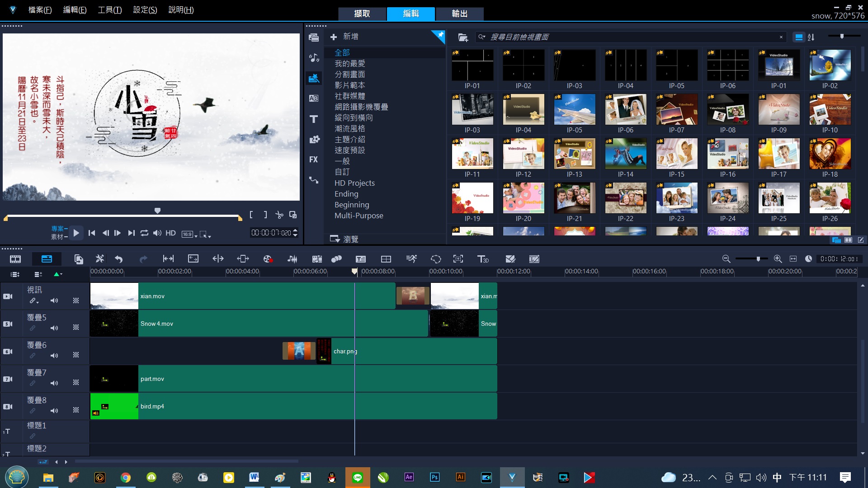Open the Time Remapping tool
This screenshot has height=488, width=868.
(411, 259)
